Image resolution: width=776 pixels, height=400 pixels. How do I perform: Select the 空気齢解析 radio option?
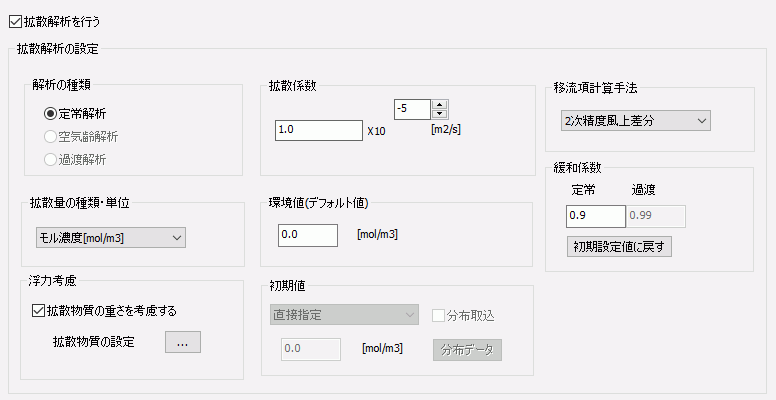[50, 136]
